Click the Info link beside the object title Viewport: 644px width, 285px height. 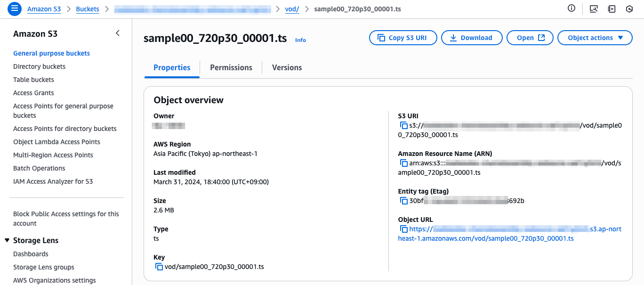point(300,40)
